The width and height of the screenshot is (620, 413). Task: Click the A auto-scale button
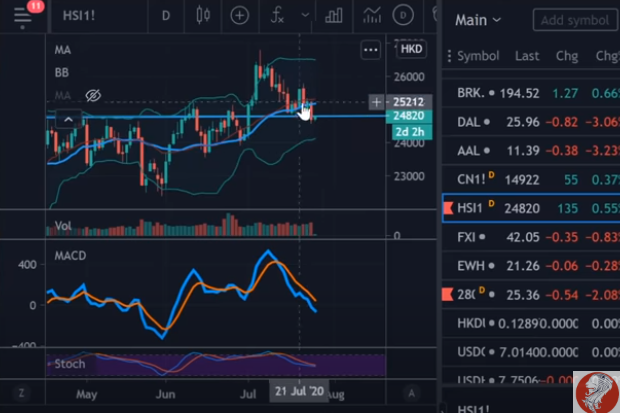click(x=411, y=393)
